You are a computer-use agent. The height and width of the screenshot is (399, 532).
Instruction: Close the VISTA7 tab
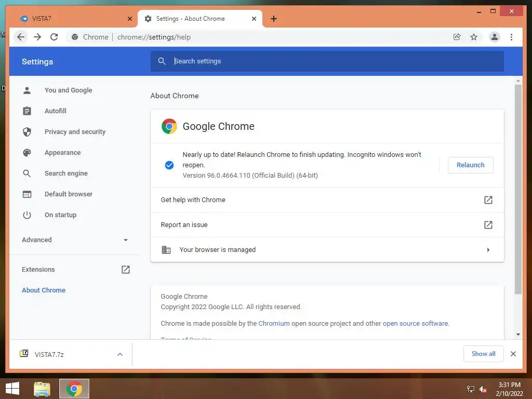click(x=129, y=19)
